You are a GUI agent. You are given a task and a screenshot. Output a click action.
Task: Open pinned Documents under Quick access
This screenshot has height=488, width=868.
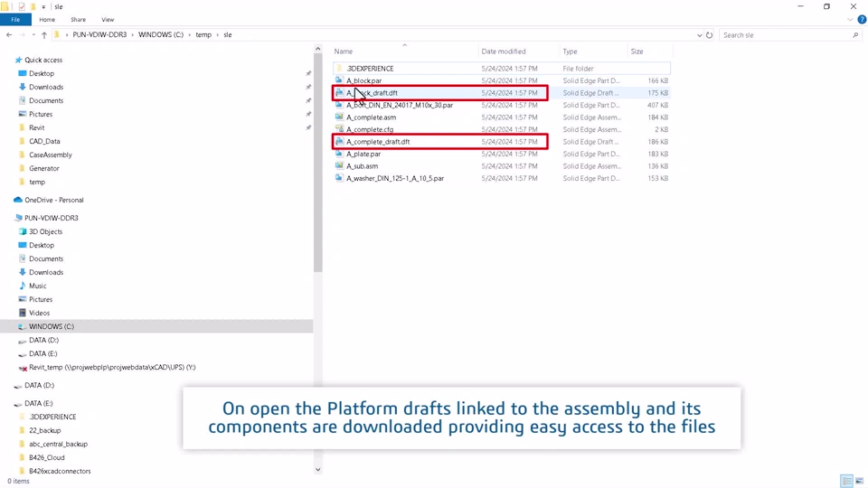tap(46, 100)
